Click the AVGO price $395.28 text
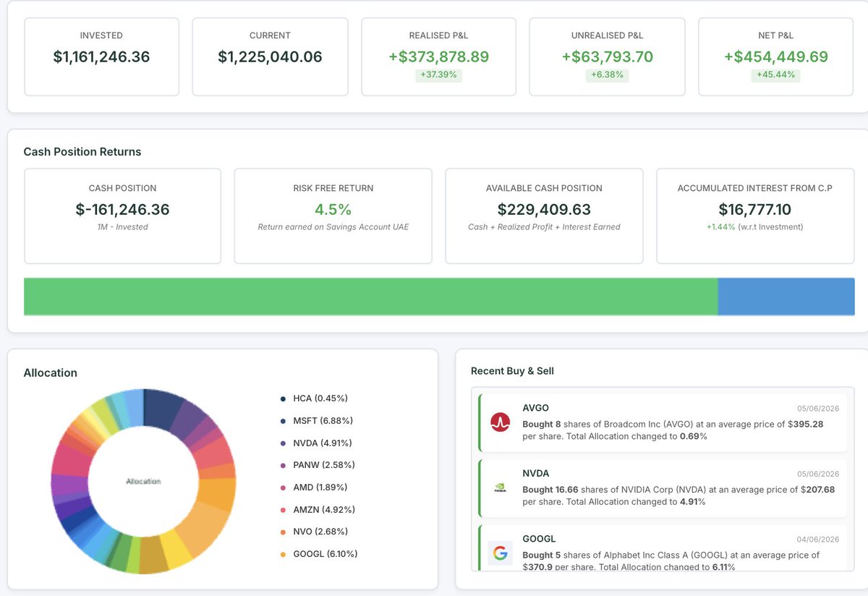This screenshot has height=596, width=868. point(804,425)
